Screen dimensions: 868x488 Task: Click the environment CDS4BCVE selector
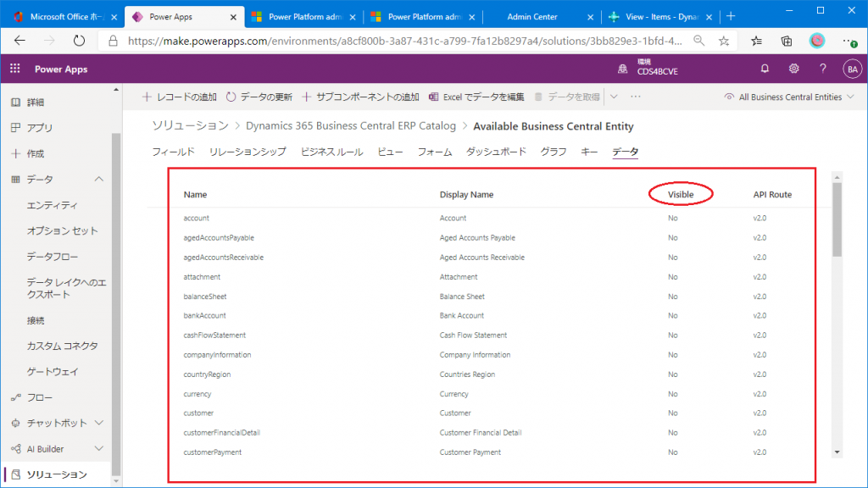tap(648, 68)
